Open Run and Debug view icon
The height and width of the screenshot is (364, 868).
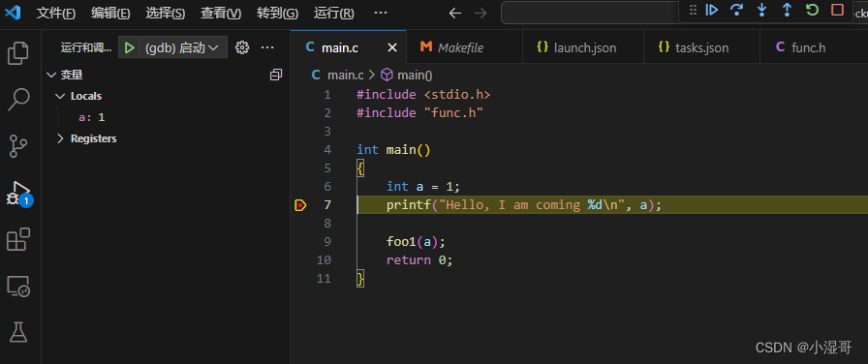(18, 194)
